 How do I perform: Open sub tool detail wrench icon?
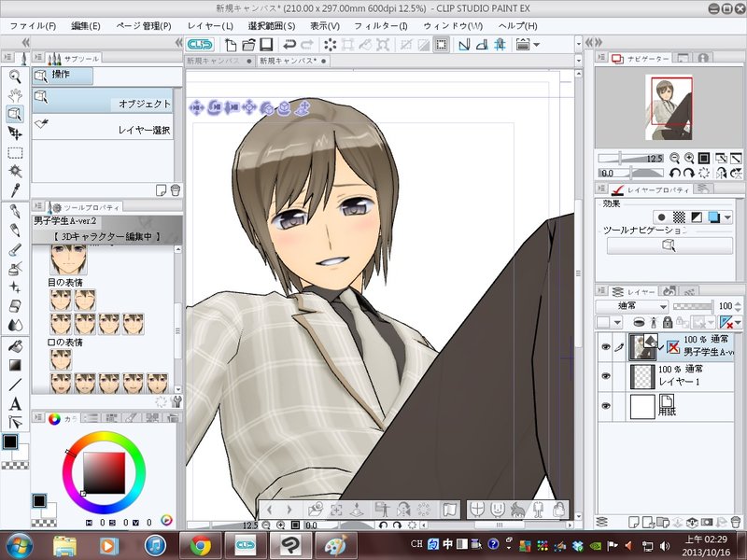[x=176, y=401]
